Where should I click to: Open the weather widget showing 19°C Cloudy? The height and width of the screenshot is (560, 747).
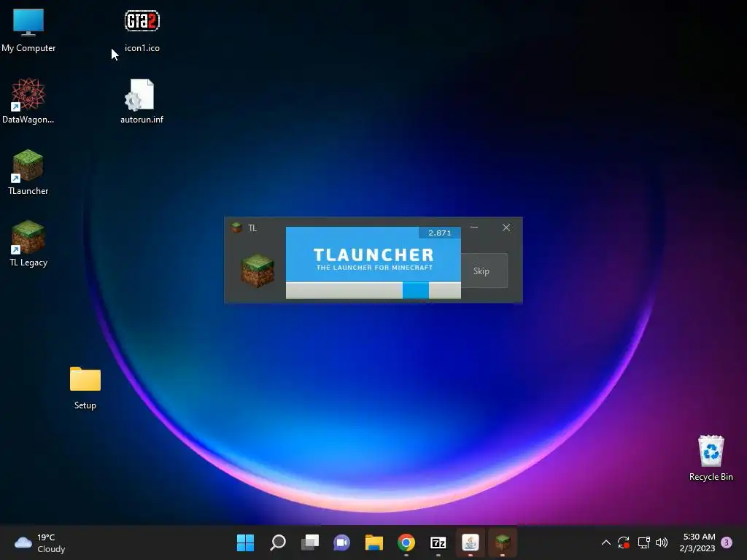point(41,542)
